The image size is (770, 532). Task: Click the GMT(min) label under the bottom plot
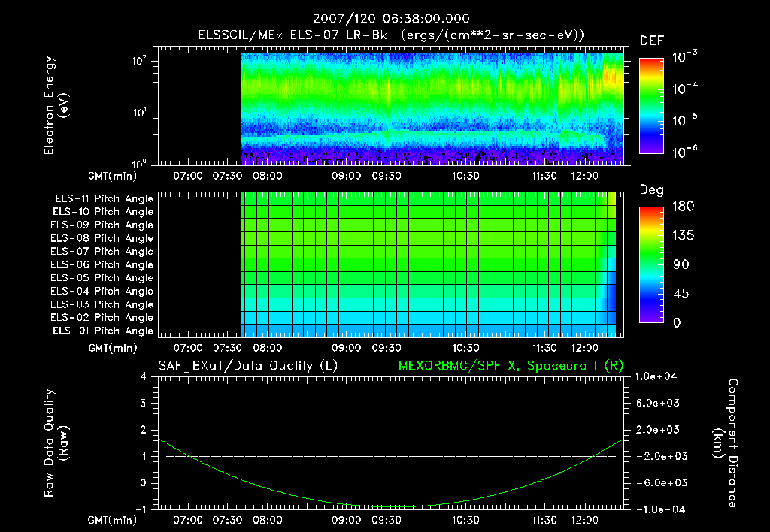pos(113,520)
